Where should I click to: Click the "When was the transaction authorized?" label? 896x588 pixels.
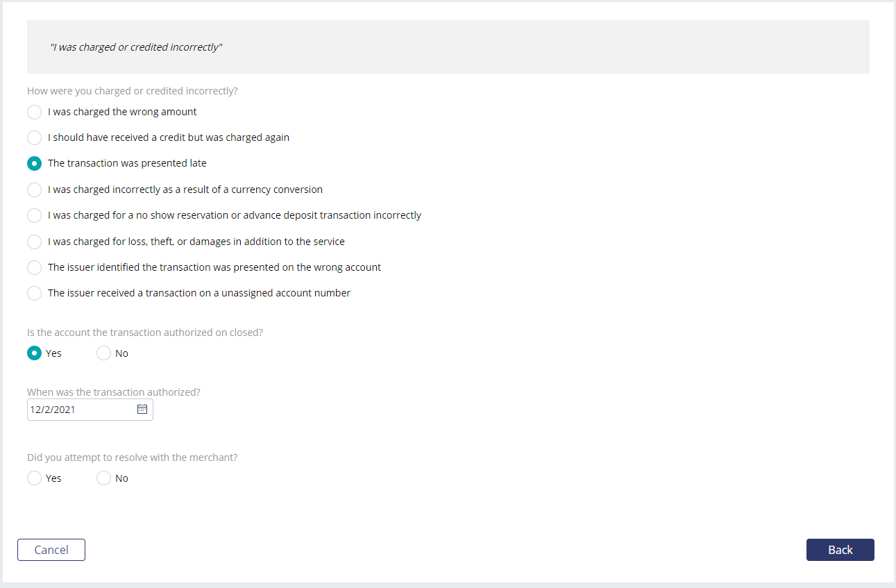tap(114, 392)
